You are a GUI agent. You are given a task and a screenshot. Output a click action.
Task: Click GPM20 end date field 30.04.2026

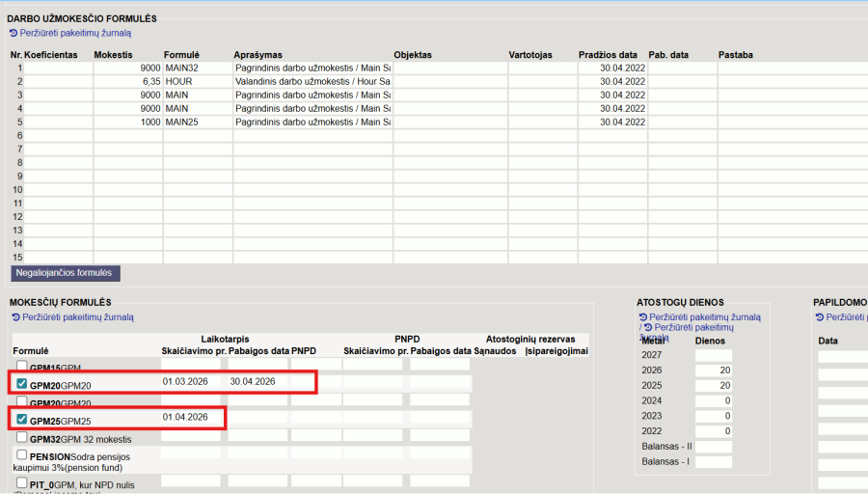(x=257, y=382)
